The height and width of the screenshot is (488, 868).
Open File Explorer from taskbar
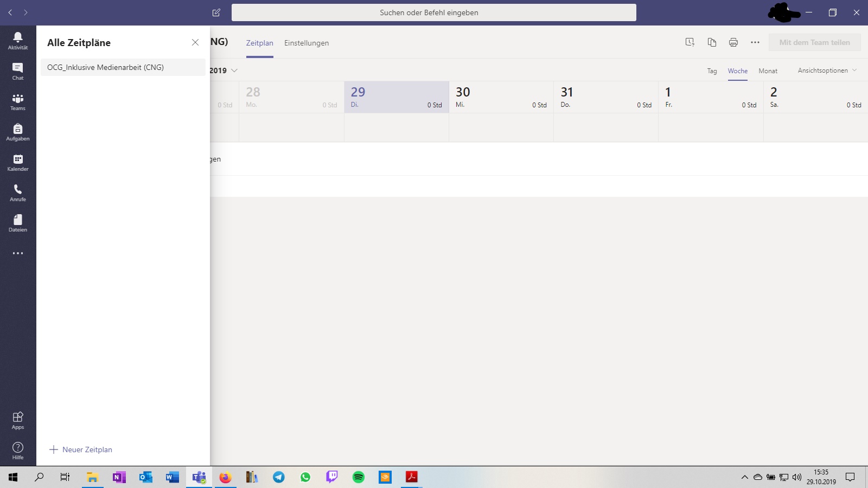click(92, 477)
